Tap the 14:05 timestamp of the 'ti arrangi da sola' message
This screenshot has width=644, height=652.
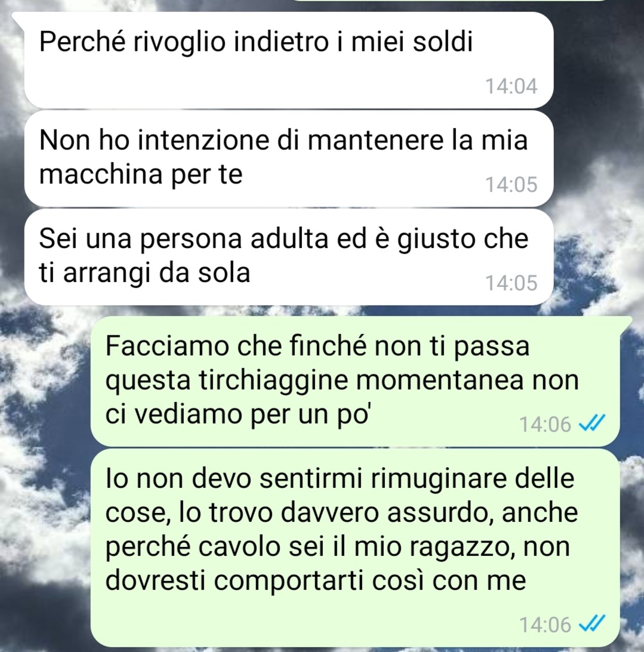511,283
